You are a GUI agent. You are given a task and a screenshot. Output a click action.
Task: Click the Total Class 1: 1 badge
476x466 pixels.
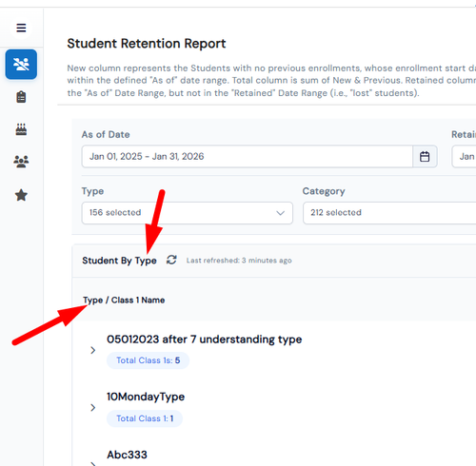pyautogui.click(x=145, y=418)
